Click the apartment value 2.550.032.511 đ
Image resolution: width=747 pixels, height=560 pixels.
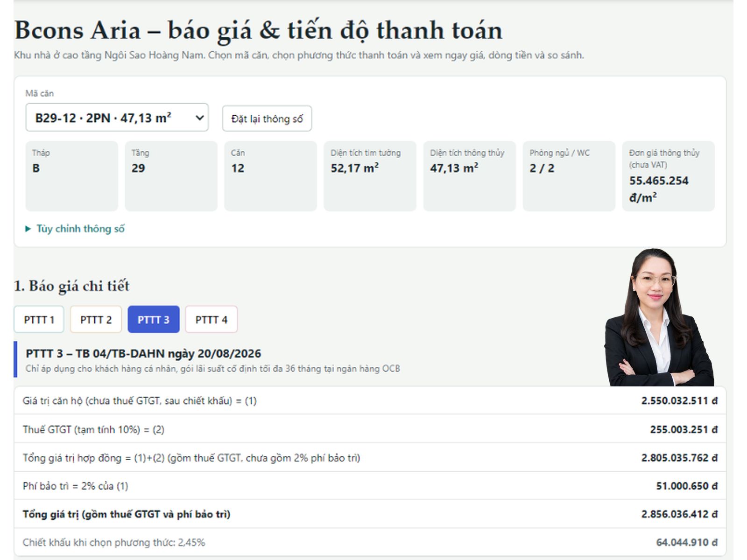(679, 401)
